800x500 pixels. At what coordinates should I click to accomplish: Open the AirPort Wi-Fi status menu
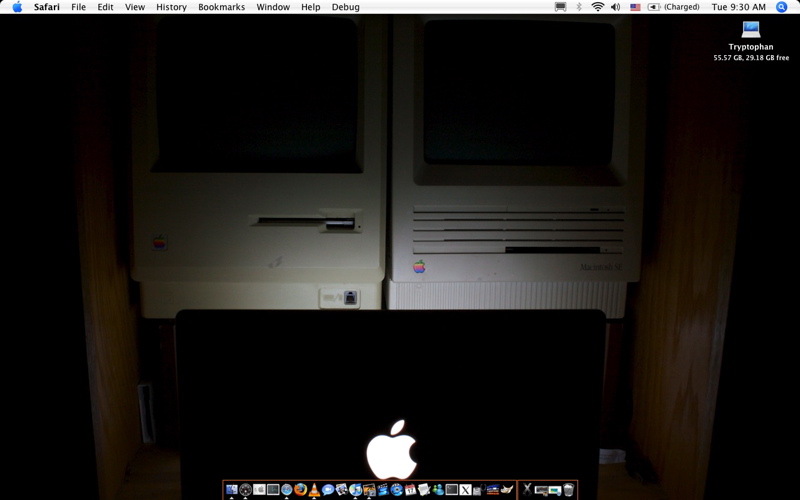click(597, 7)
